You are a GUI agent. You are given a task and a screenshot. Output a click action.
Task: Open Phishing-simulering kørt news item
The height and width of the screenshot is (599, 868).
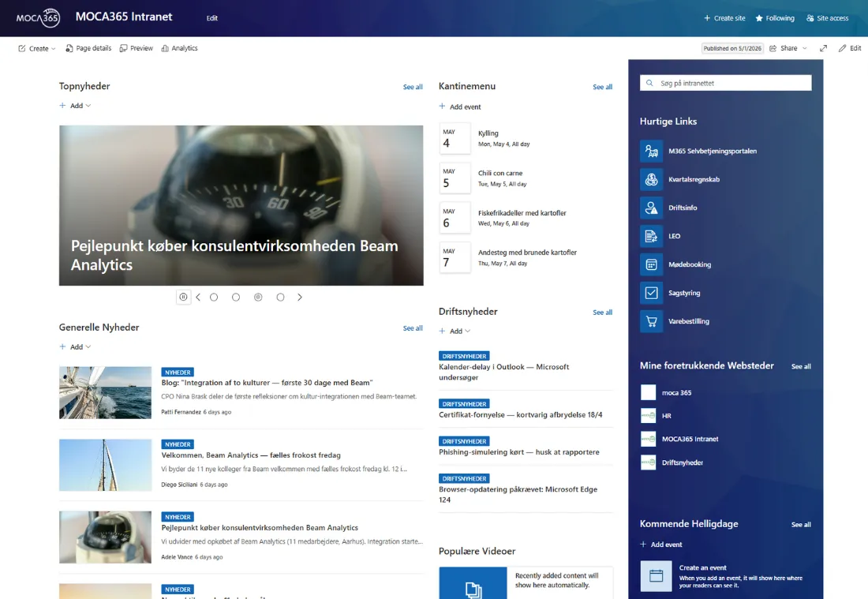click(x=518, y=452)
